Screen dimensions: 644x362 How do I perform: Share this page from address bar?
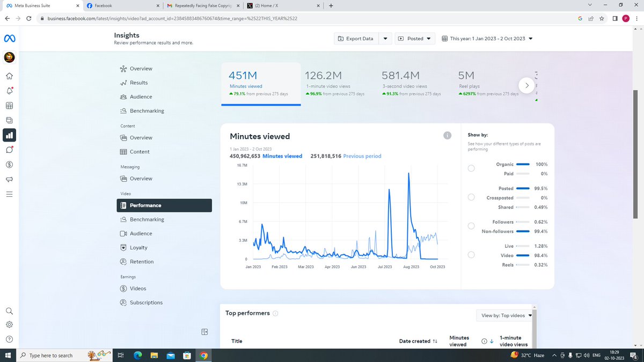pos(591,18)
